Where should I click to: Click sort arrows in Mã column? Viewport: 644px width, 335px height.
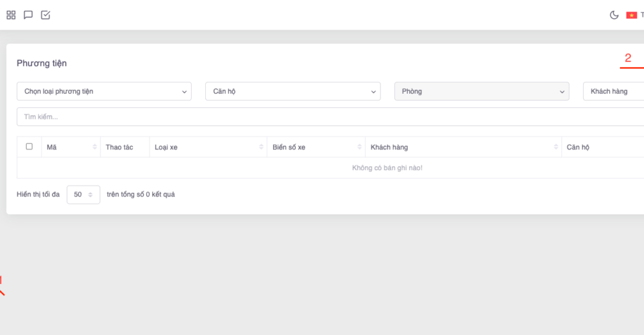95,147
